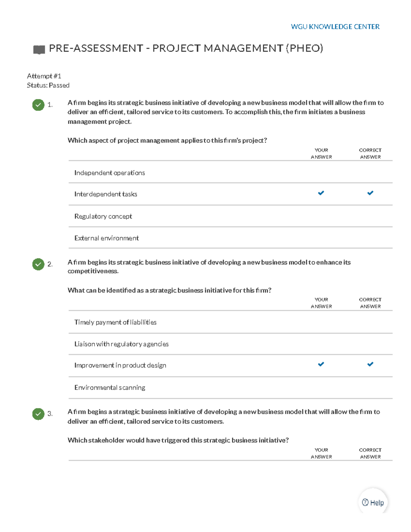Click Correct Answer checkmark for Interdependent tasks

coord(370,193)
